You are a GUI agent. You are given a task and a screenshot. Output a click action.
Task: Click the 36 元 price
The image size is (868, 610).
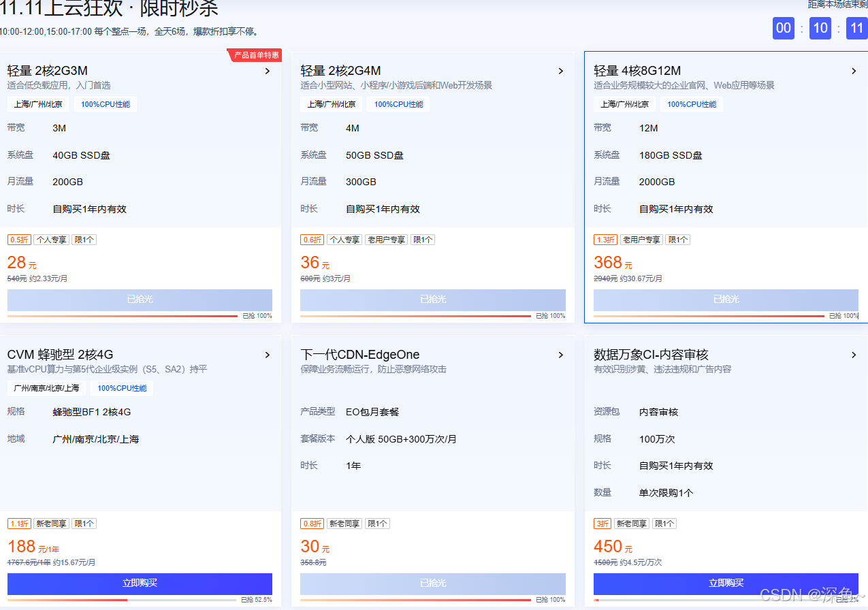pos(315,263)
